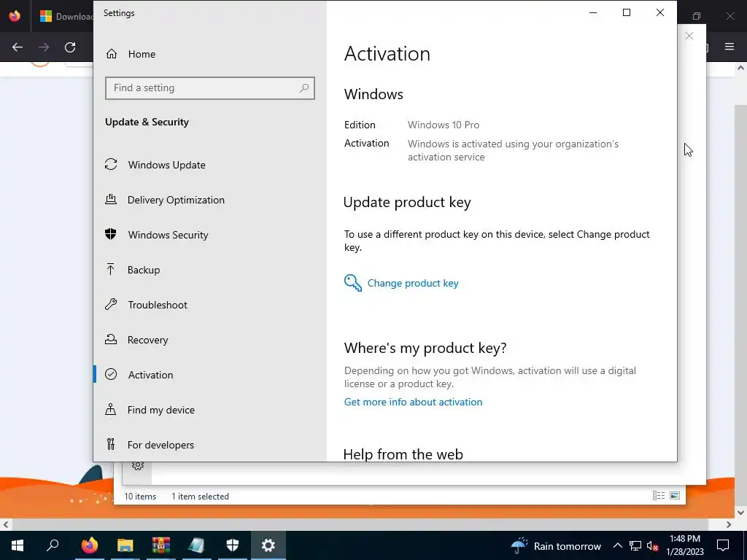Open Delivery Optimization page

(x=176, y=200)
